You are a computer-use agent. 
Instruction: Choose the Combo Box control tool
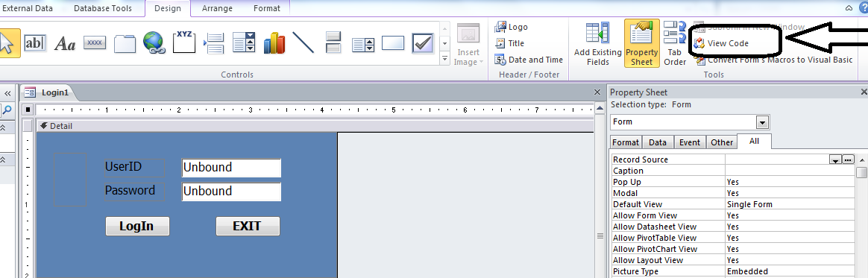[x=244, y=42]
